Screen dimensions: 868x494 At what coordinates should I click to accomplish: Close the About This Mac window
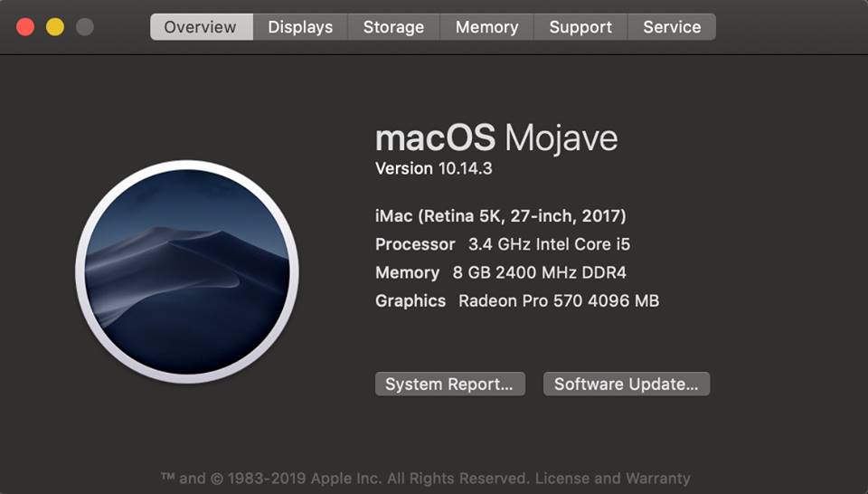pos(25,26)
